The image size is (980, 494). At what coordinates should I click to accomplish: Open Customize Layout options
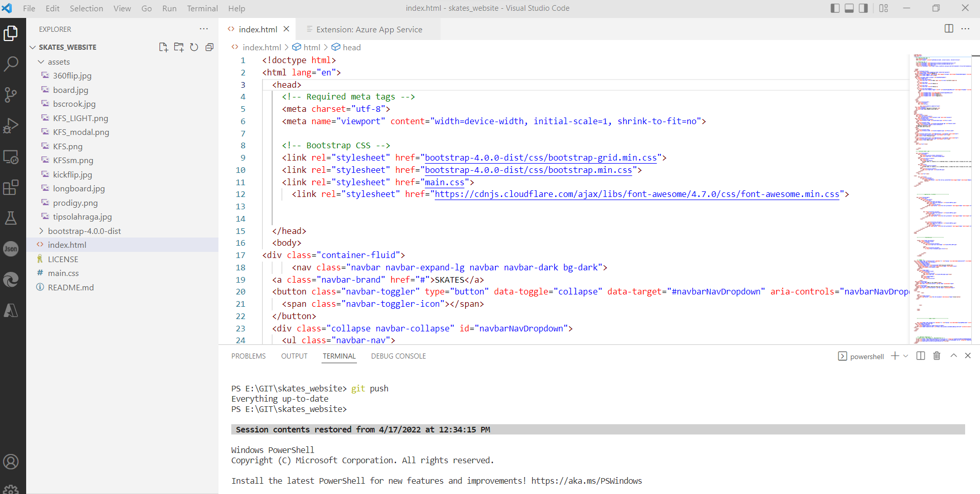point(884,8)
